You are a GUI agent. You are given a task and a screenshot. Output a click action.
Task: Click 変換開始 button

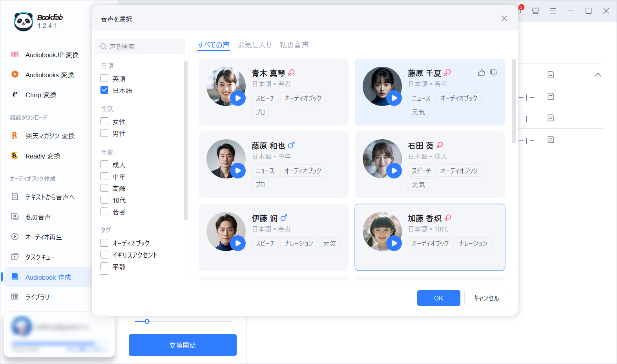(x=183, y=345)
